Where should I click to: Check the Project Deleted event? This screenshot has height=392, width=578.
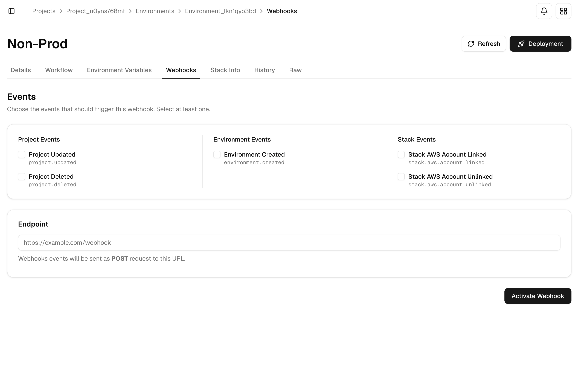[x=22, y=177]
